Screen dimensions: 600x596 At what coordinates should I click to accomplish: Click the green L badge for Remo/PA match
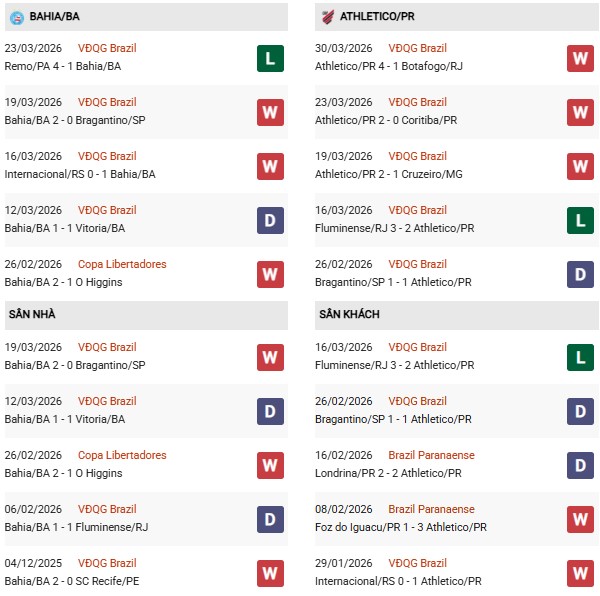coord(269,58)
